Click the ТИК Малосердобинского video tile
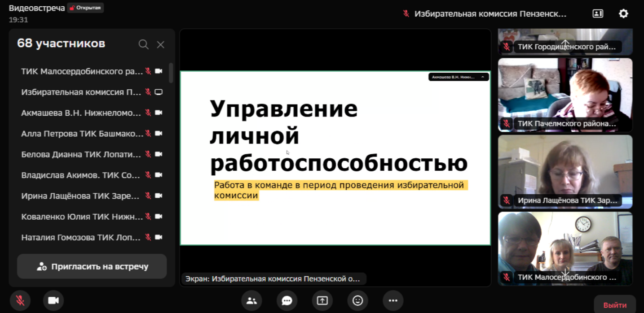This screenshot has width=644, height=313. [565, 249]
